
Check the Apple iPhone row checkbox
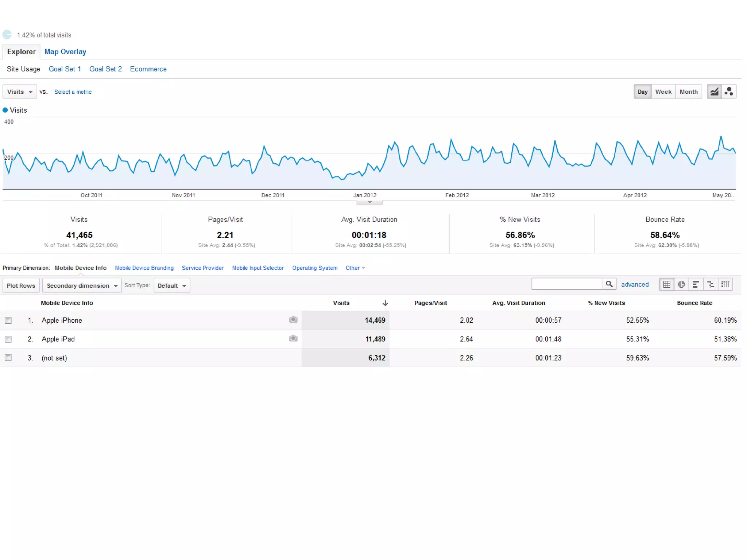pos(8,320)
